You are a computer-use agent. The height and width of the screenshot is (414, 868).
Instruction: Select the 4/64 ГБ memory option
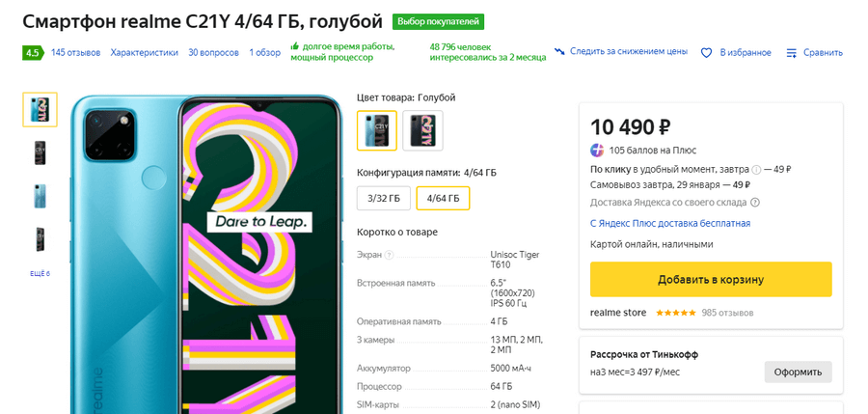click(x=443, y=198)
